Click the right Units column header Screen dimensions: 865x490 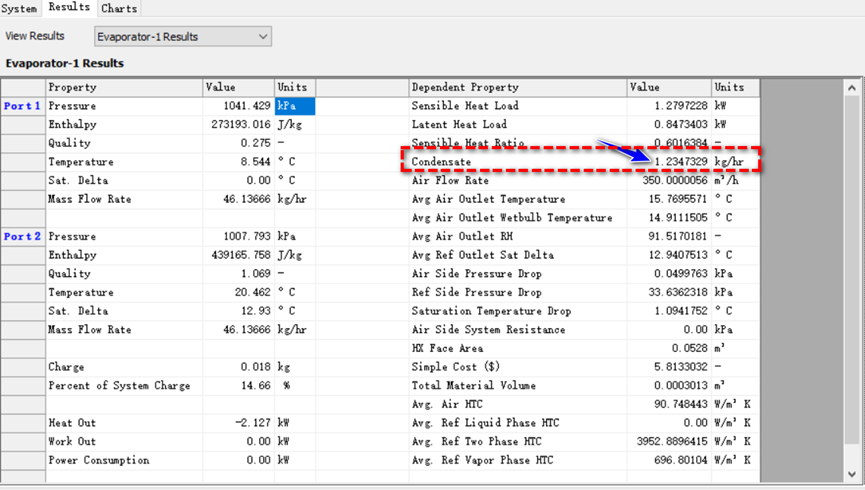[735, 87]
